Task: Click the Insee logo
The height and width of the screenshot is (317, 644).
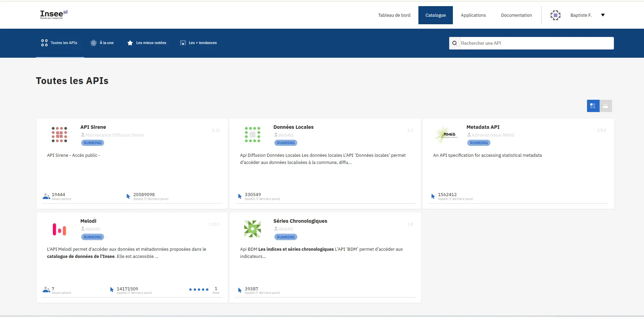Action: (54, 14)
